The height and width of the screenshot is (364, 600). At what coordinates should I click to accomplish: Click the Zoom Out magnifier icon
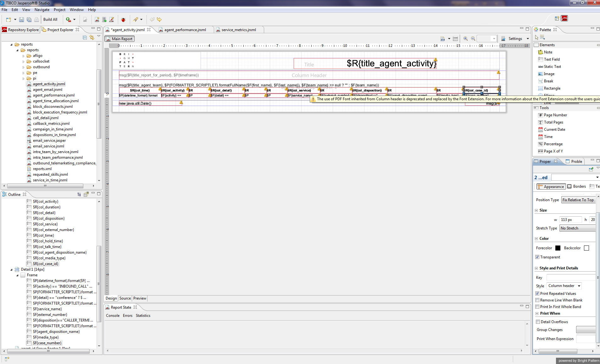click(x=473, y=39)
